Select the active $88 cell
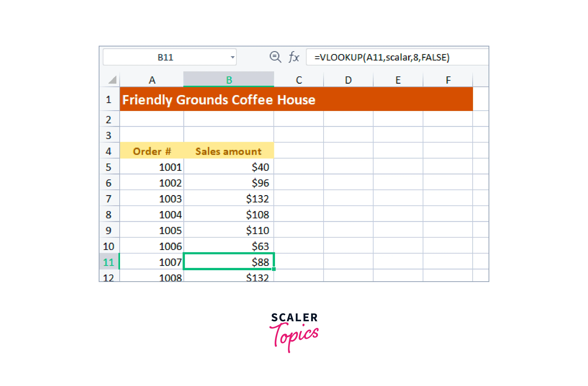This screenshot has width=588, height=386. point(229,261)
